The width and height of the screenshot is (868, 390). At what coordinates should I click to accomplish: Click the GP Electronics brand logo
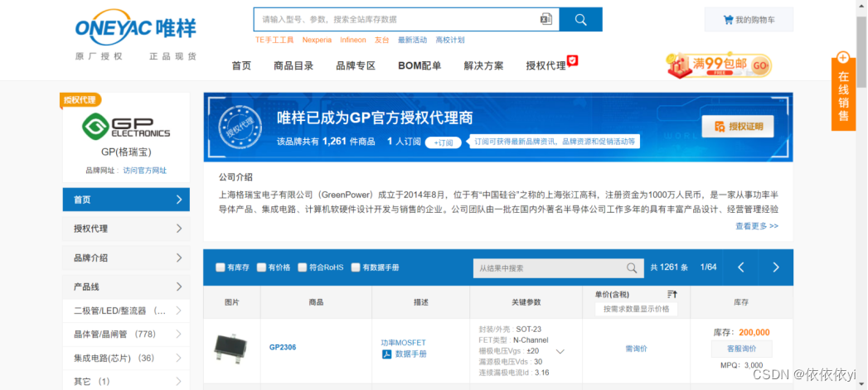pyautogui.click(x=126, y=127)
